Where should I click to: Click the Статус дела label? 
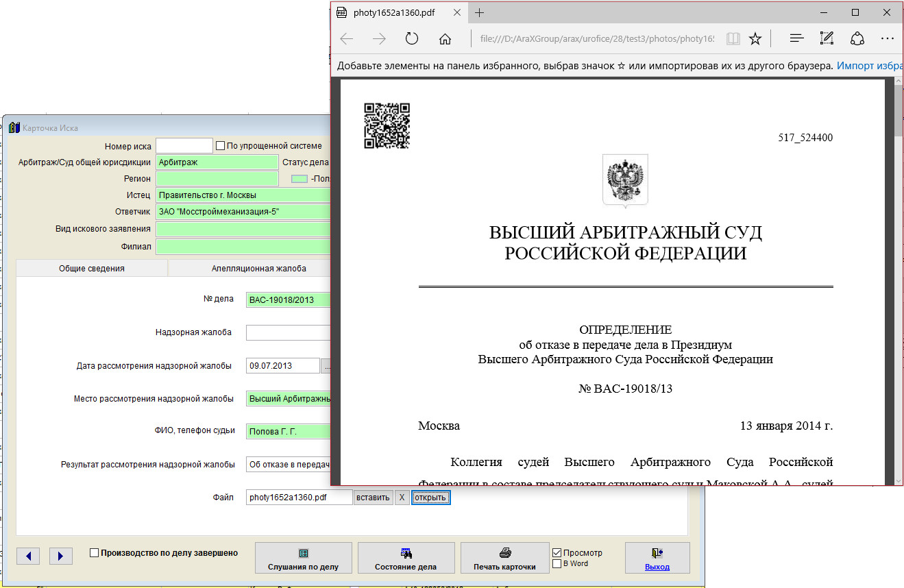coord(306,162)
